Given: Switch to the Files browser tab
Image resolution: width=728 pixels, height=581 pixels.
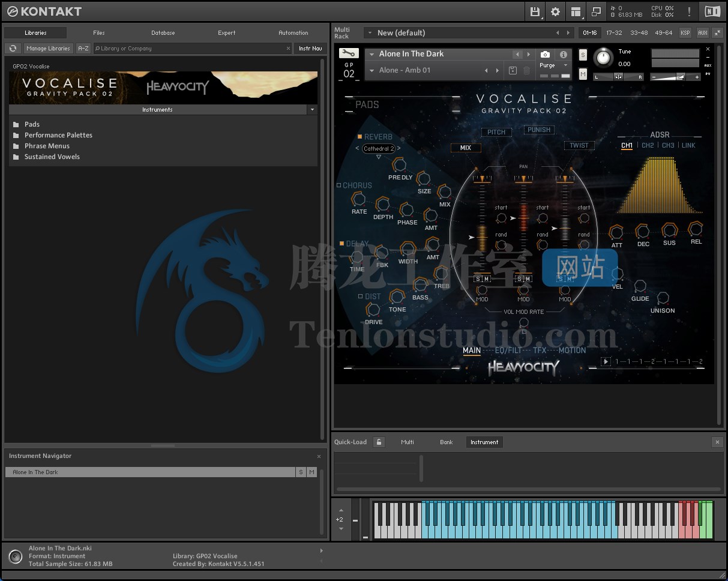Looking at the screenshot, I should coord(98,33).
